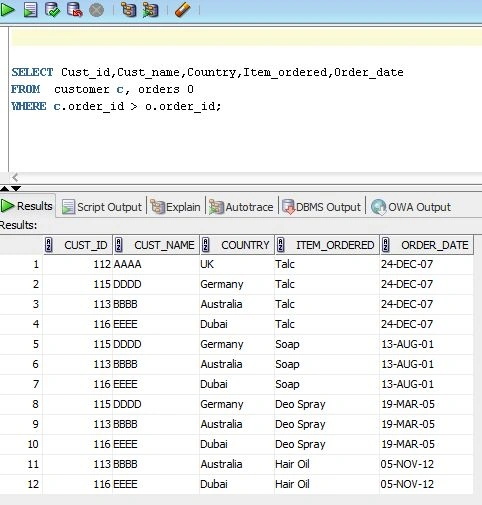
Task: Open the Autotrace tab
Action: 241,207
